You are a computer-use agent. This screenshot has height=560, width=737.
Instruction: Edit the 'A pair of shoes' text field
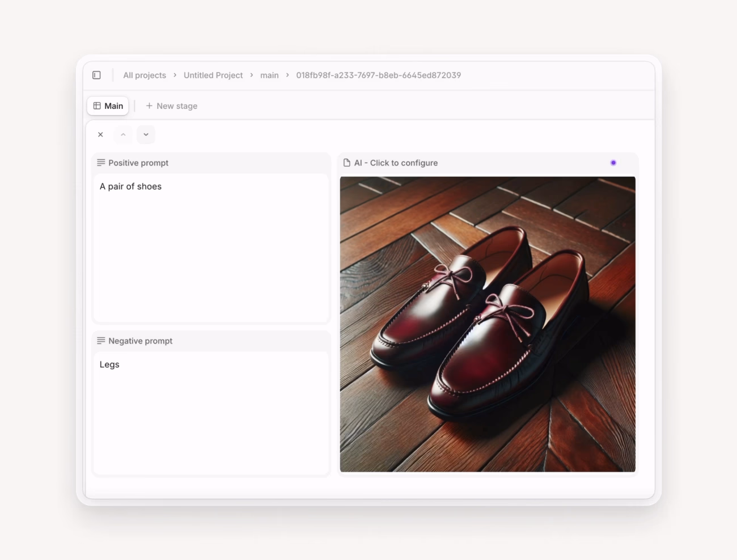[x=211, y=248]
